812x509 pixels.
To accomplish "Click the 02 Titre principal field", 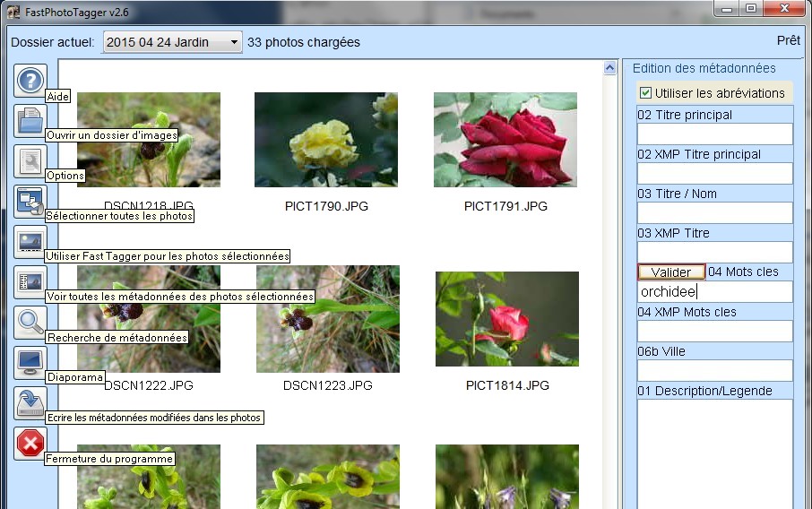I will (714, 134).
